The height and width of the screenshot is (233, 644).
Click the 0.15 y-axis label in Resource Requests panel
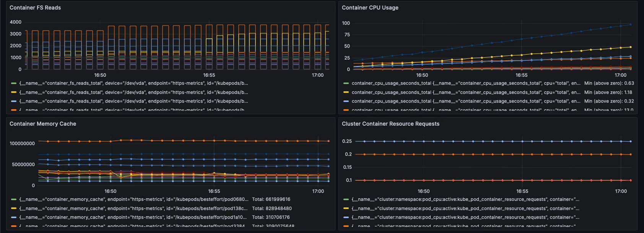347,167
